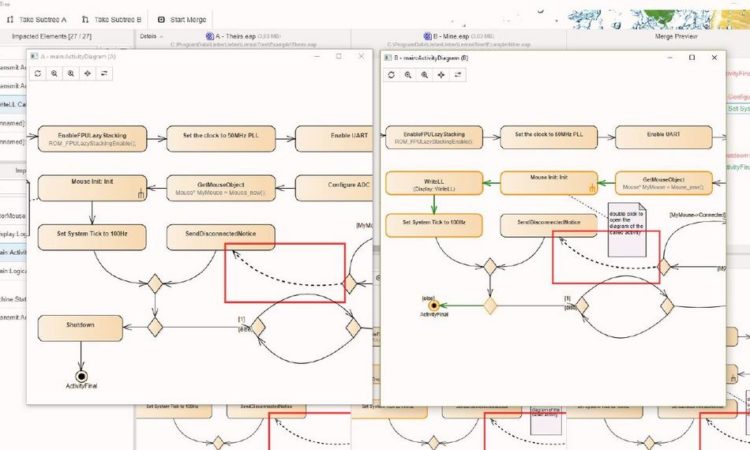Click Take Subtree A in the top toolbar
Viewport: 750px width, 450px height.
pyautogui.click(x=37, y=20)
